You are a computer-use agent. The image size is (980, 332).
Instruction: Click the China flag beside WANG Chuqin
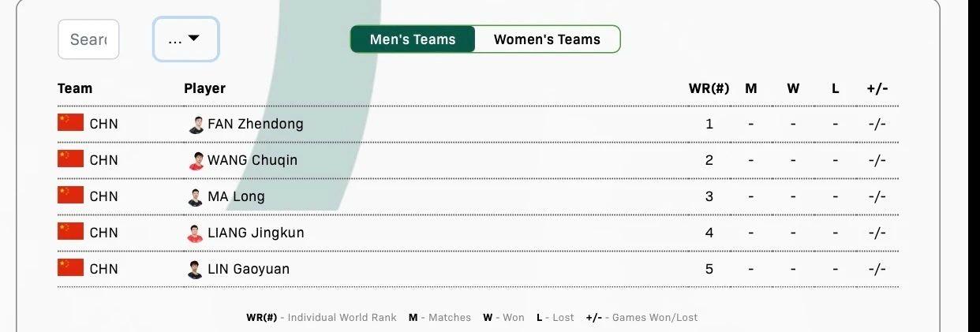coord(70,159)
